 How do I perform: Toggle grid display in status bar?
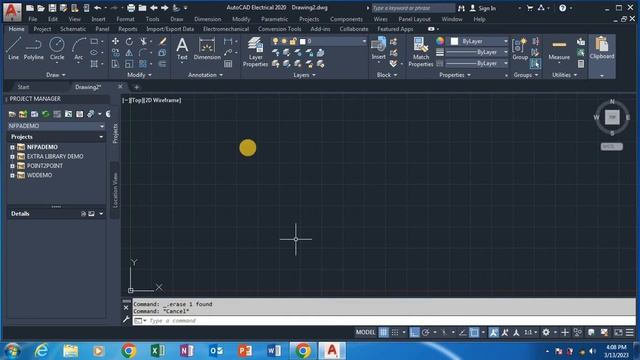tap(383, 333)
